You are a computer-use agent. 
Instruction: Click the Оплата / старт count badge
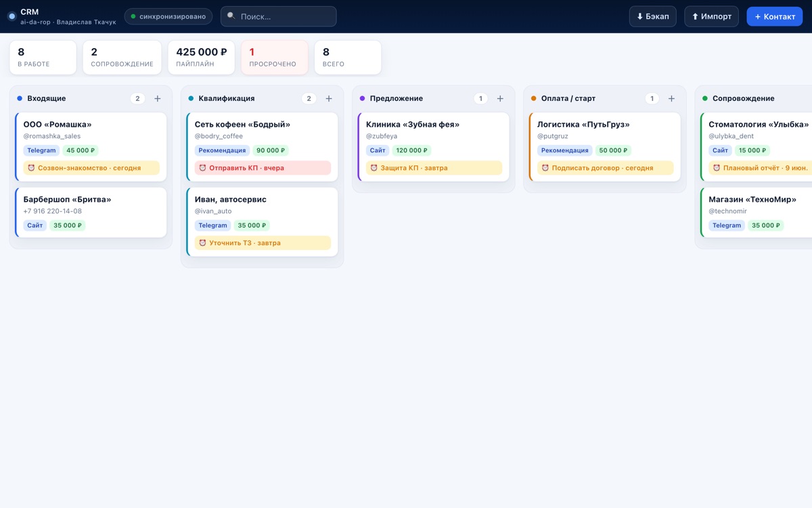point(652,99)
